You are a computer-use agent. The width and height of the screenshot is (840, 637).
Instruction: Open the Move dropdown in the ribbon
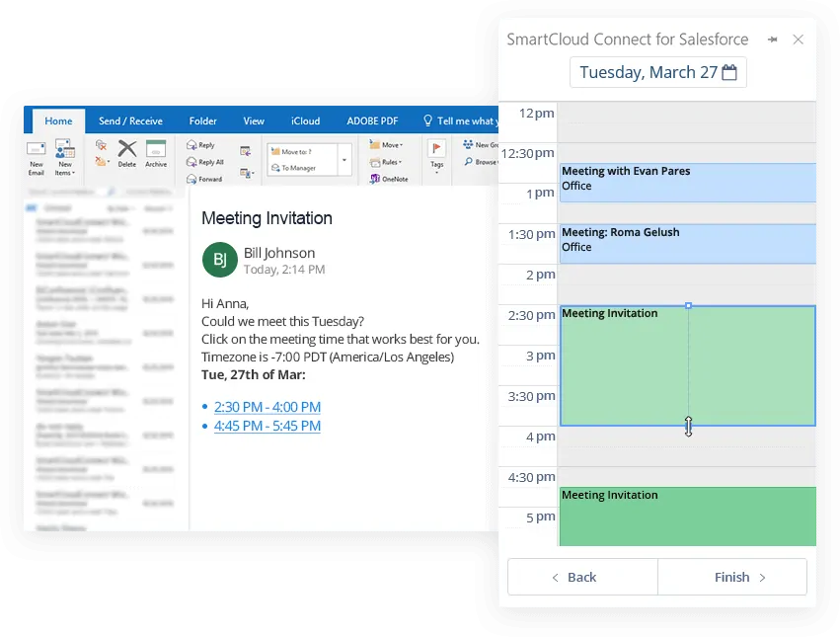[x=386, y=145]
